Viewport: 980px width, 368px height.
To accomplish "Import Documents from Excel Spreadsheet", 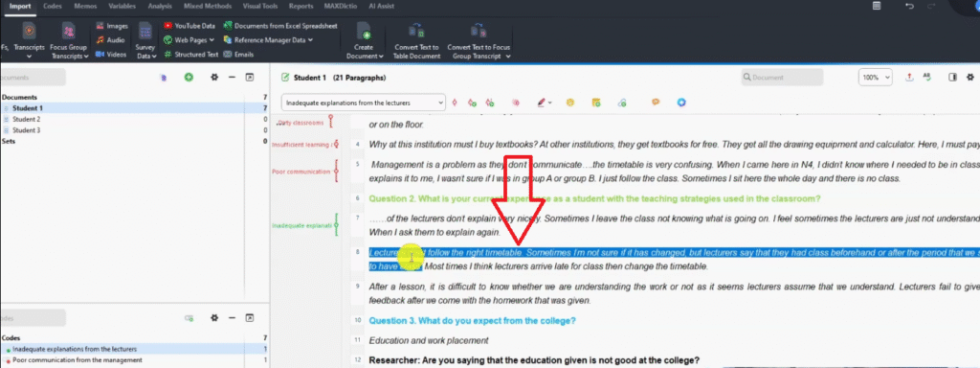I will click(280, 26).
